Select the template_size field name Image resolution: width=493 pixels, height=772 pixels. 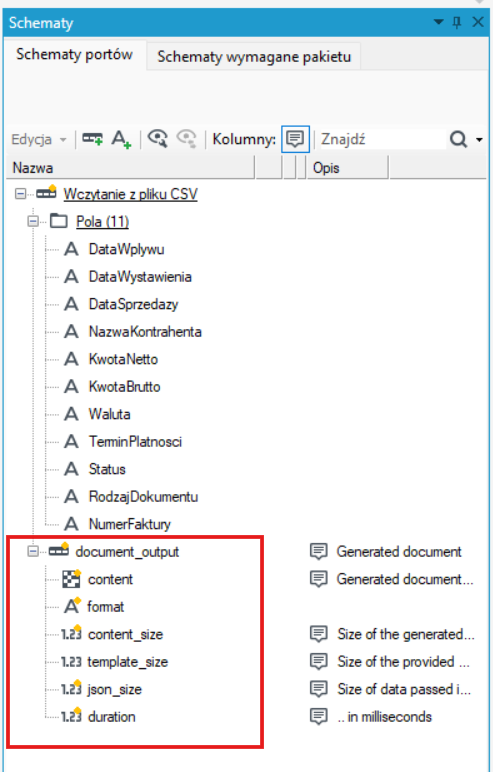(128, 662)
